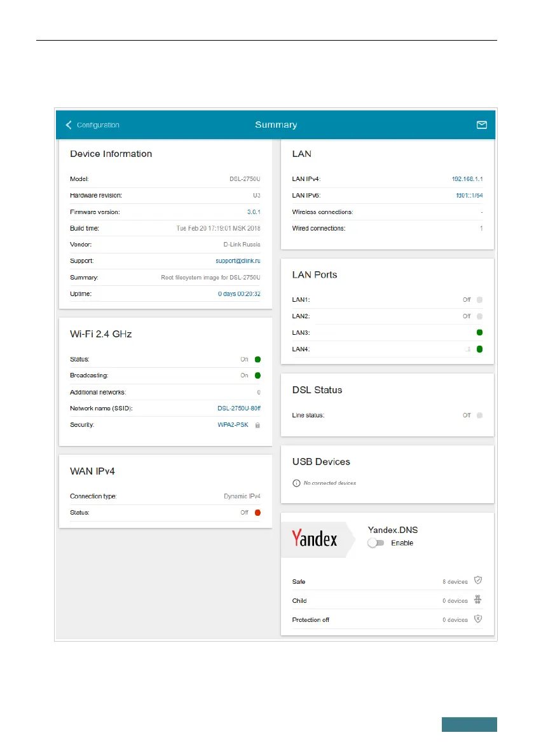534x756 pixels.
Task: Click the Child mode icon
Action: [477, 599]
